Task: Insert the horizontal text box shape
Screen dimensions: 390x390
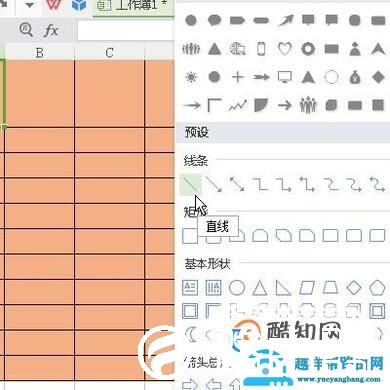Action: coord(190,287)
